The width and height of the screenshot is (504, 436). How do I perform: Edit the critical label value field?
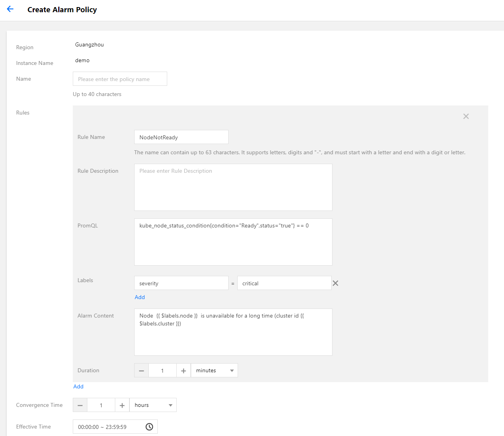tap(284, 283)
